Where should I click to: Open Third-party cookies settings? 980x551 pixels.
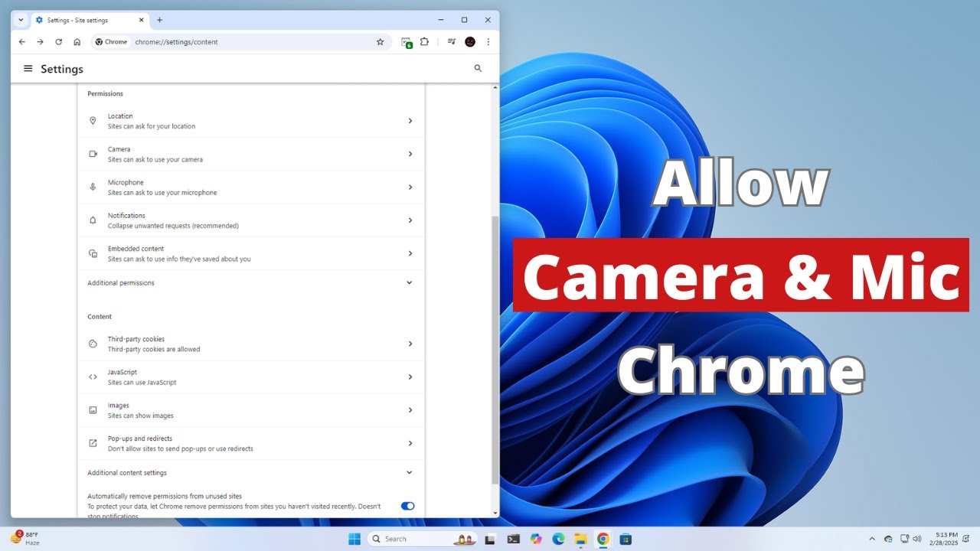tap(251, 344)
